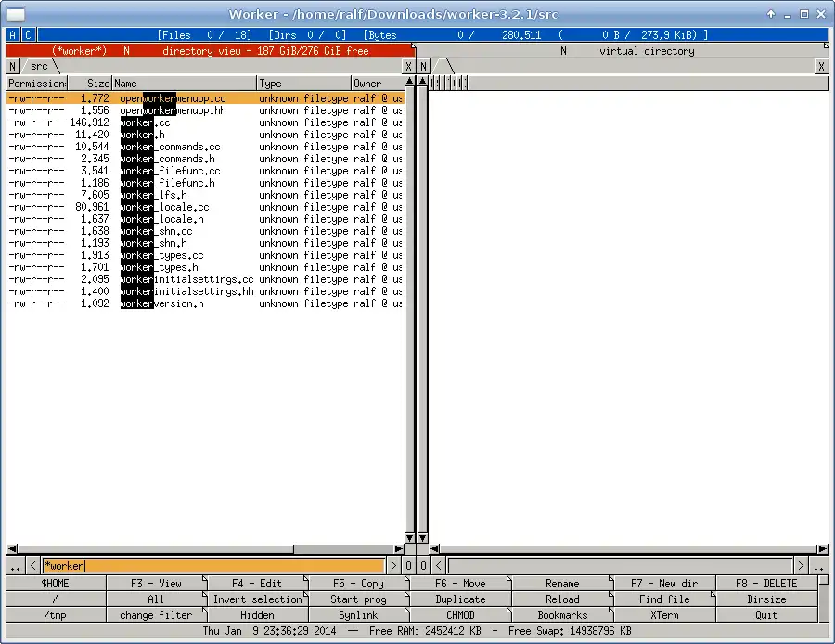Click the N button of the right panel

pos(423,67)
